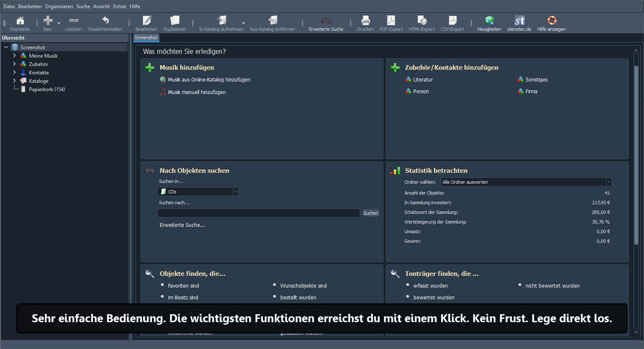644x349 pixels.
Task: Open the Extras menu
Action: [x=119, y=6]
